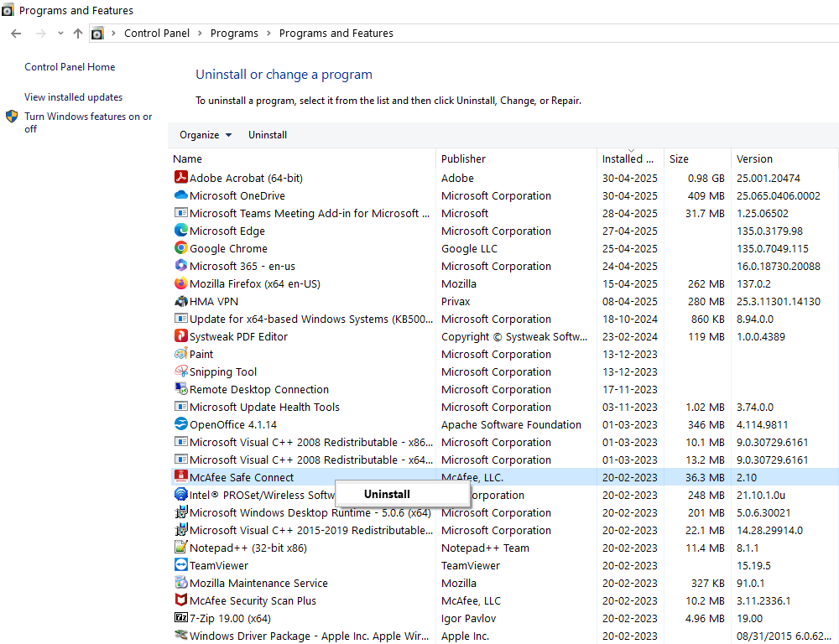839x644 pixels.
Task: Click the Microsoft Update Health Tools icon
Action: pyautogui.click(x=181, y=407)
